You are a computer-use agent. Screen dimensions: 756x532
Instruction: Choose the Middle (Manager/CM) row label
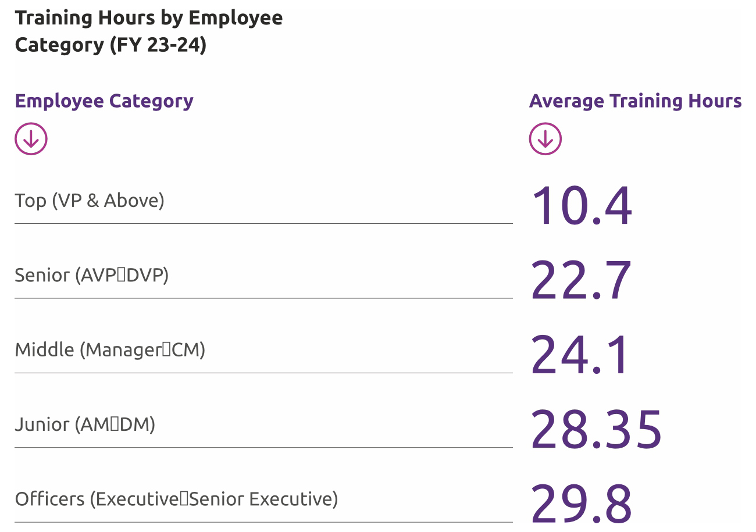point(110,350)
